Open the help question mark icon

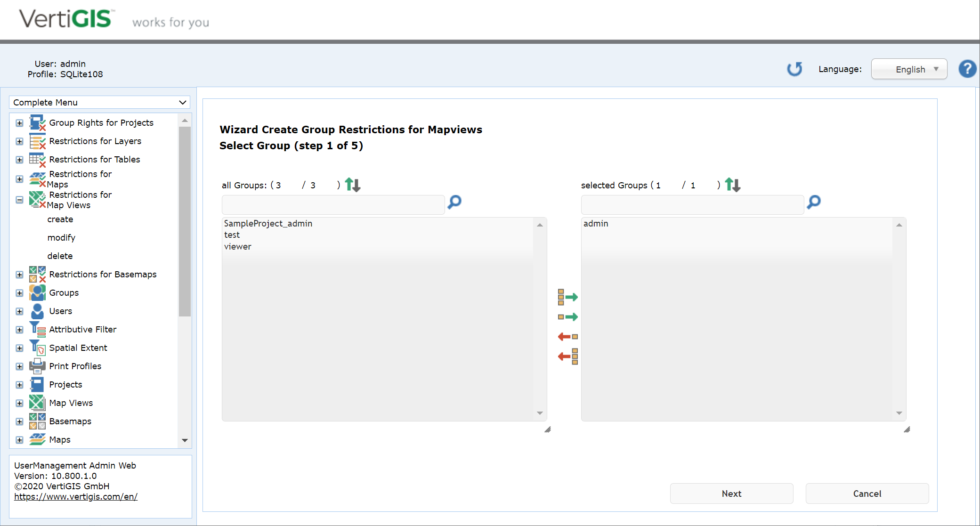point(968,69)
